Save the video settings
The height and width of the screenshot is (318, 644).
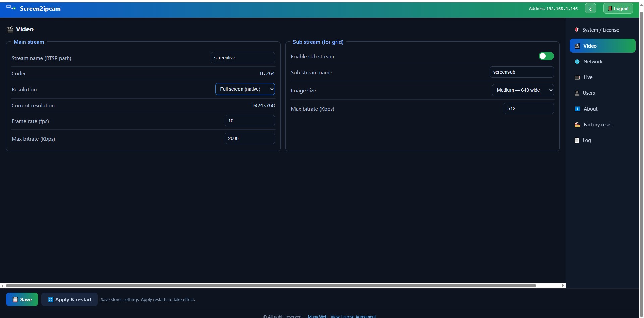pos(22,299)
